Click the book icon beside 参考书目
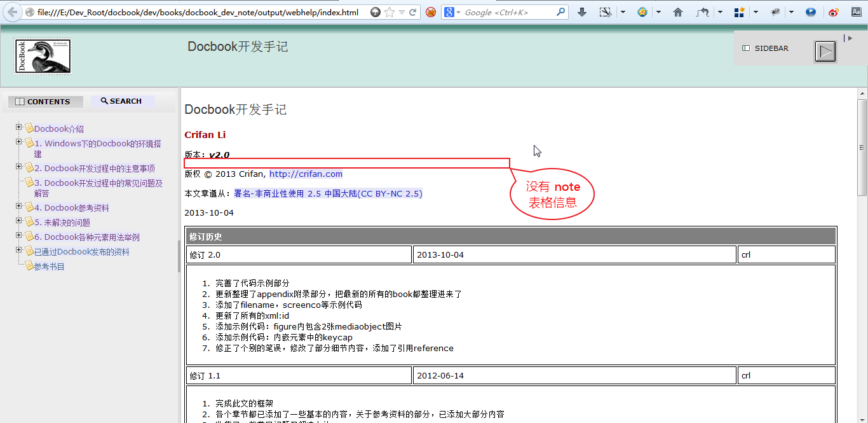The height and width of the screenshot is (423, 868). (x=29, y=265)
